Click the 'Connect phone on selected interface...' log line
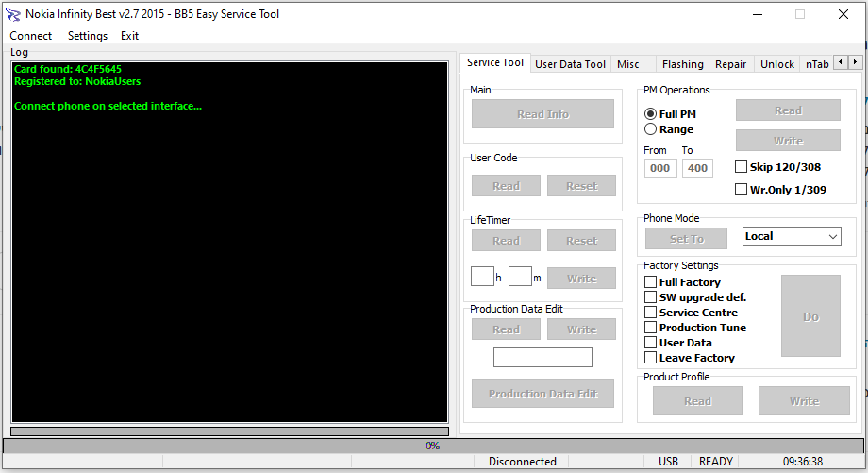 pos(108,106)
